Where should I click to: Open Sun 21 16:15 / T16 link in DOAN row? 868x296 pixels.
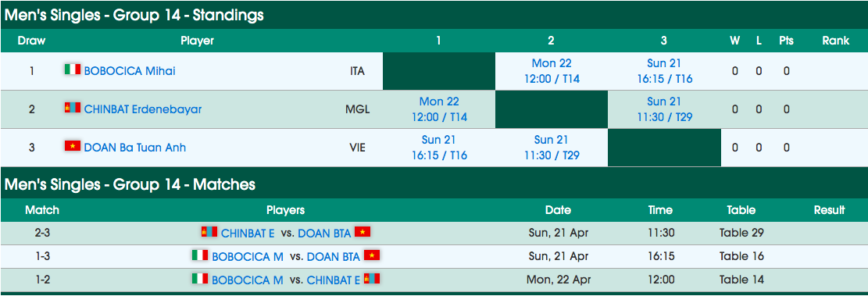[x=439, y=147]
